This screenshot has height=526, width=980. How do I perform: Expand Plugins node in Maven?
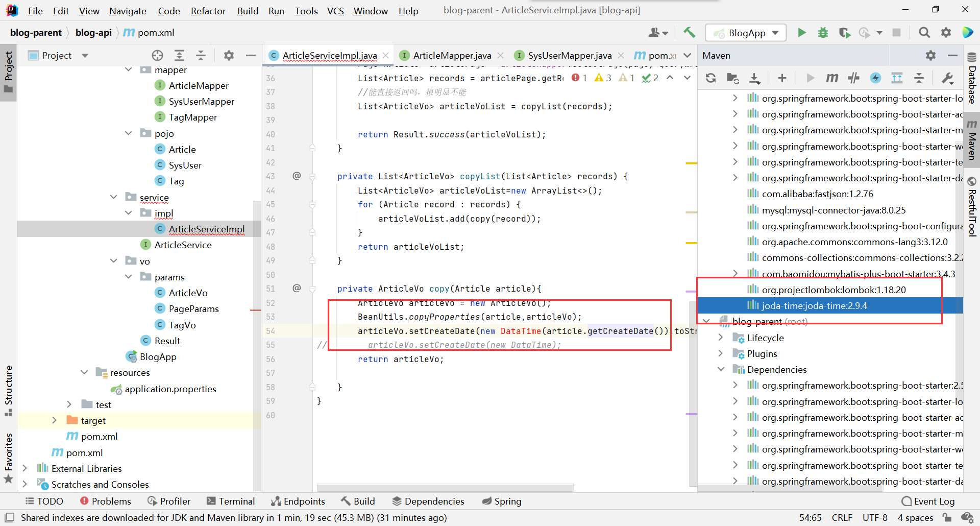[720, 353]
